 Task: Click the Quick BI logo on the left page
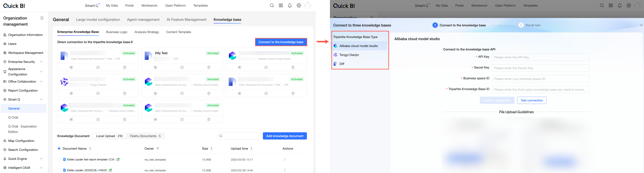tap(14, 6)
